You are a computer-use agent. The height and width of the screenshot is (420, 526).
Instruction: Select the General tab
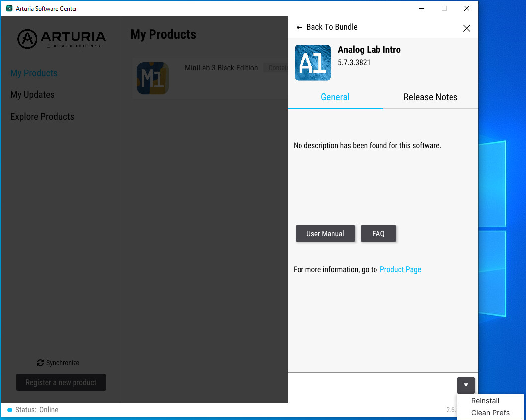coord(335,97)
